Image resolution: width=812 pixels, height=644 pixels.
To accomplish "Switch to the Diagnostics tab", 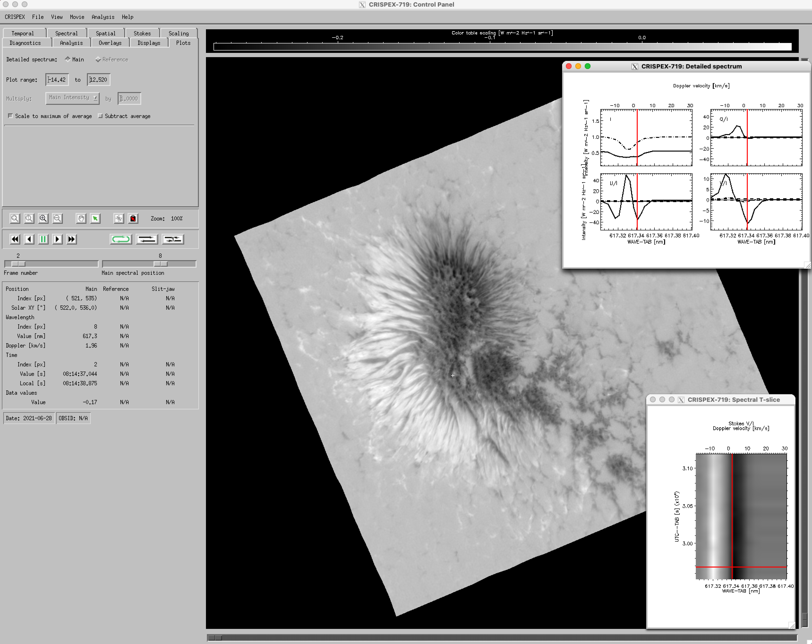I will (25, 43).
